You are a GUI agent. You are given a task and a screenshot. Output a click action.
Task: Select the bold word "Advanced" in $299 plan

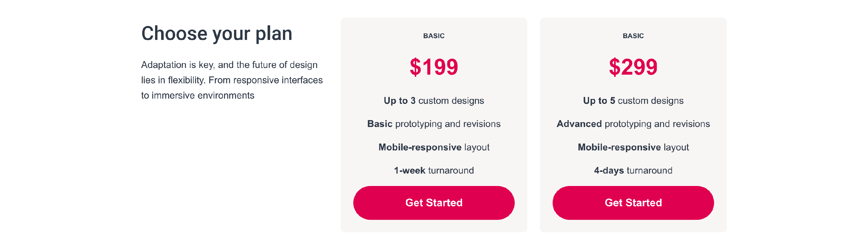pos(579,124)
